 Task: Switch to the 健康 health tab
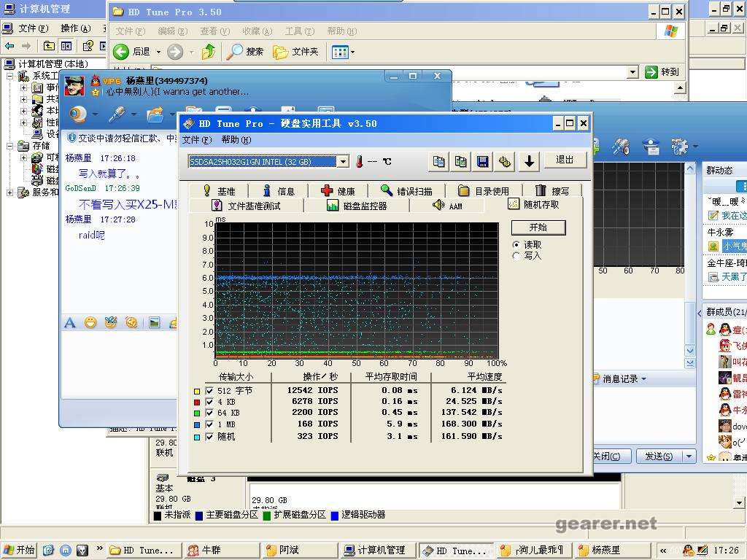click(338, 191)
